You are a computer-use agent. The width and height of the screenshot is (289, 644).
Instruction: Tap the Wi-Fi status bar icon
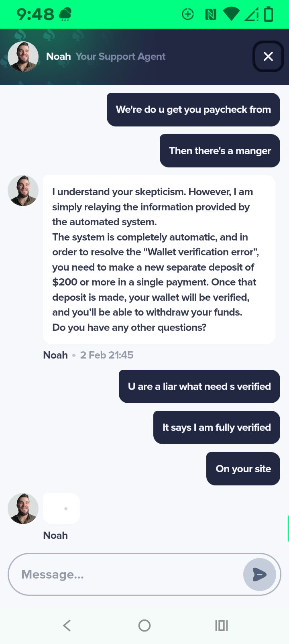tap(231, 14)
